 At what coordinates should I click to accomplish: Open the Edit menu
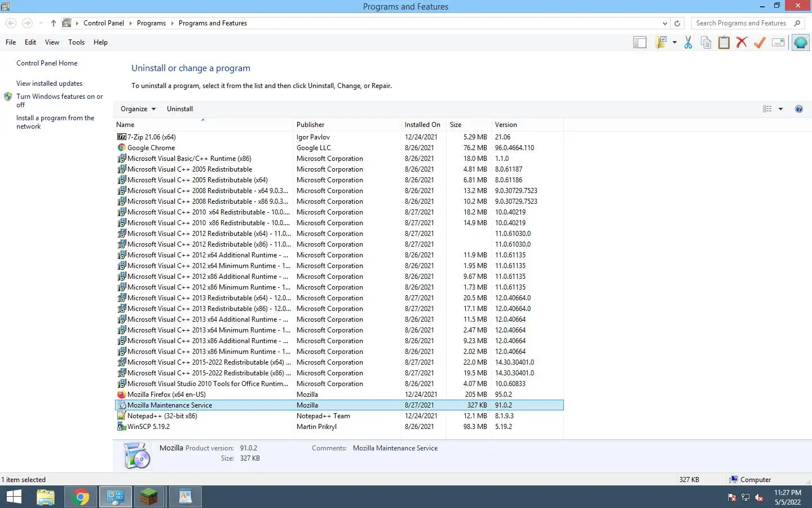30,42
